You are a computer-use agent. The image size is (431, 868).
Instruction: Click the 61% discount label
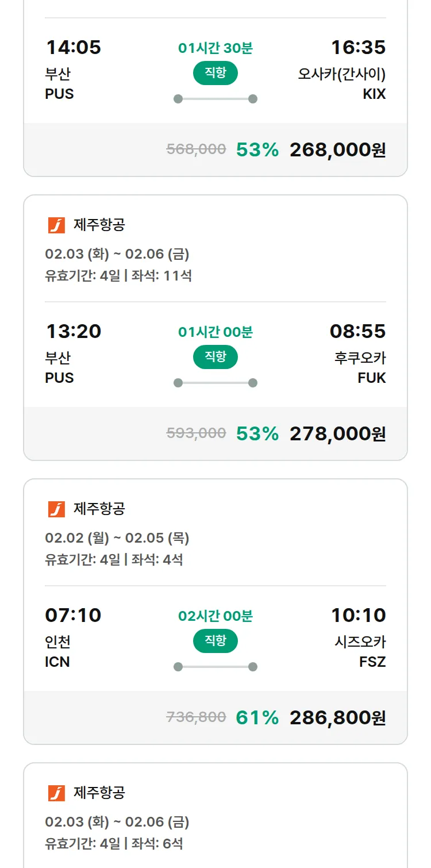tap(257, 717)
